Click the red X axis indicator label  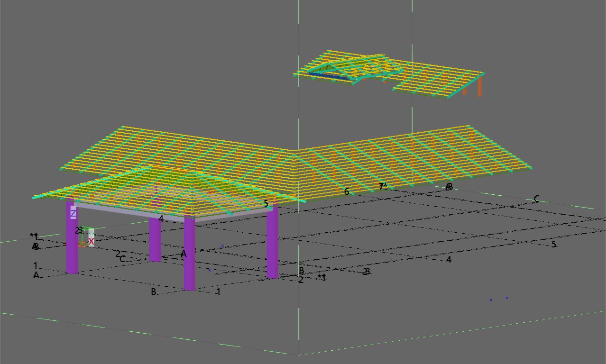coord(92,241)
